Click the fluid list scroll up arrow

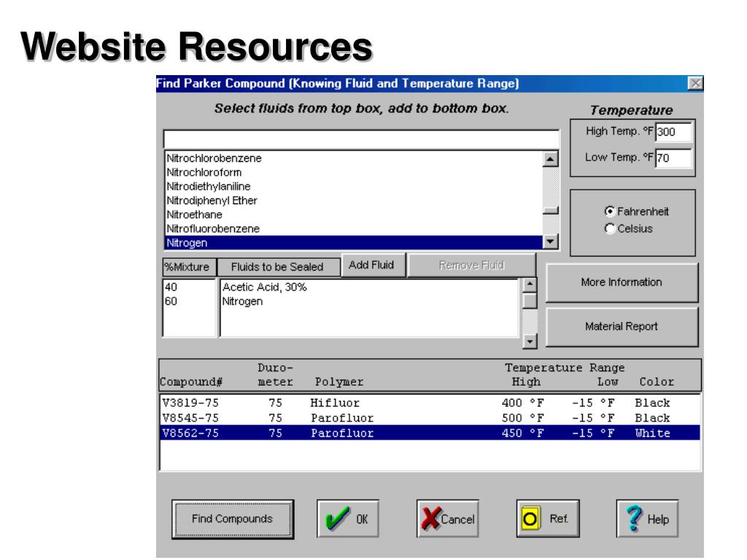[x=550, y=159]
